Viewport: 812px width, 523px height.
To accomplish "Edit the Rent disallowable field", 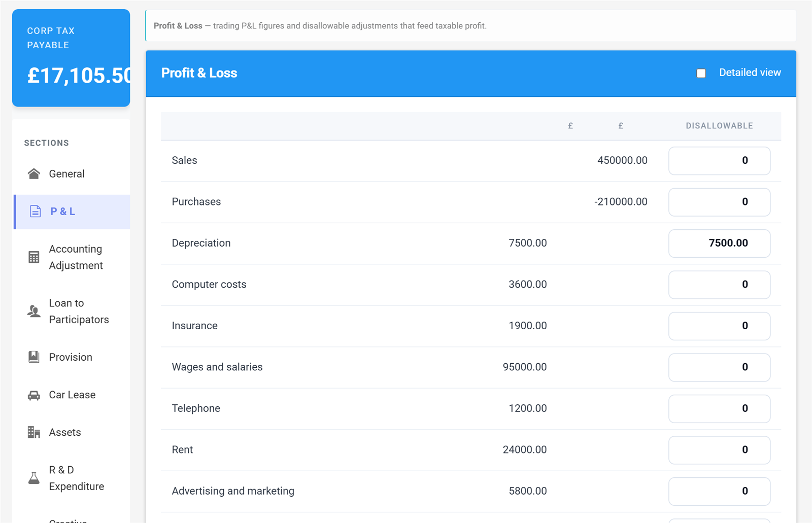I will (x=719, y=450).
